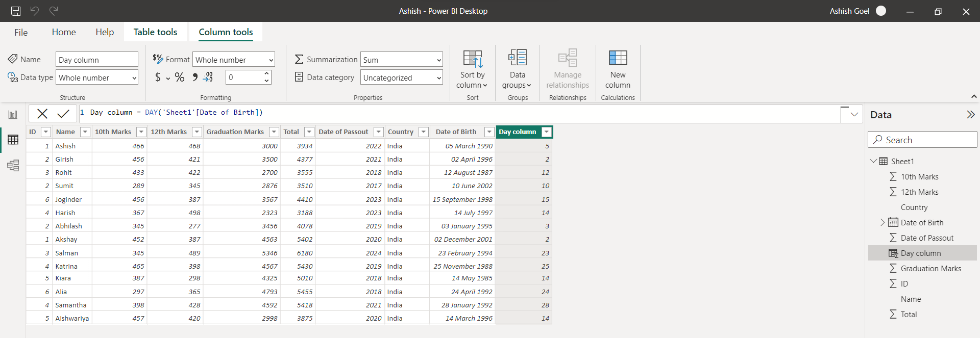Viewport: 980px width, 338px height.
Task: Switch to Model view icon in sidebar
Action: coord(13,165)
